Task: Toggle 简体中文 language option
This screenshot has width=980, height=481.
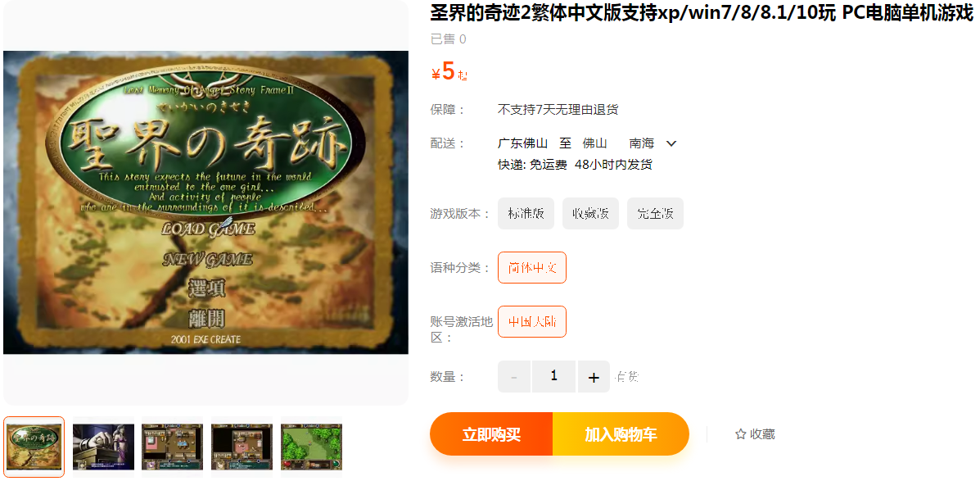Action: [x=532, y=268]
